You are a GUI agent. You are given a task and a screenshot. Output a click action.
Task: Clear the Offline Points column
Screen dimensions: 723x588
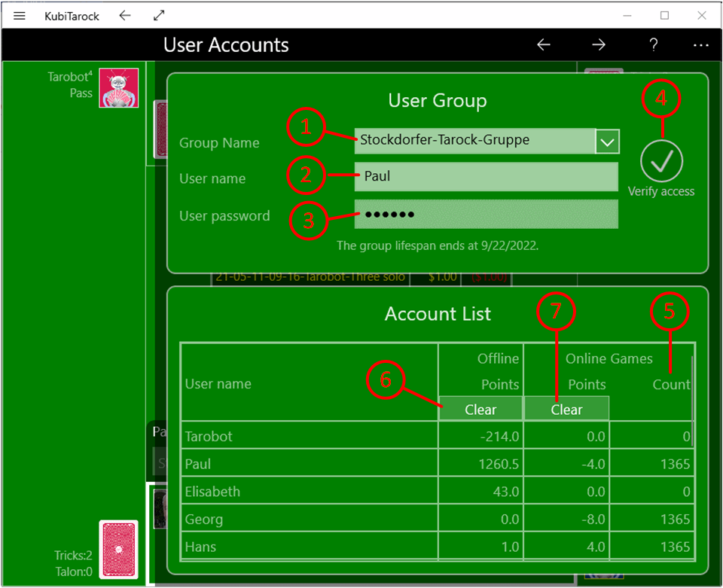480,410
